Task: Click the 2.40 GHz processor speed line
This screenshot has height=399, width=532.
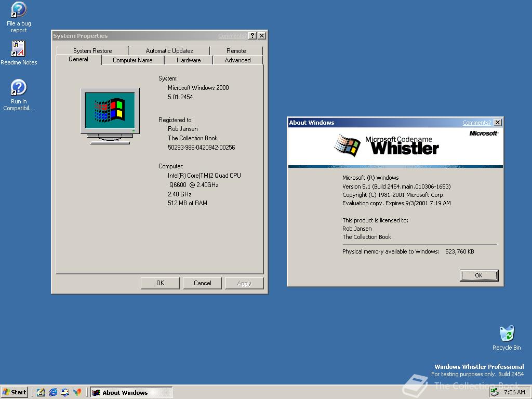Action: (x=179, y=194)
